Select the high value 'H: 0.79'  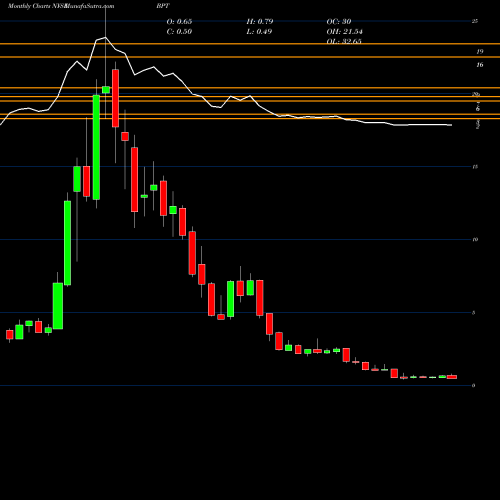click(x=260, y=21)
